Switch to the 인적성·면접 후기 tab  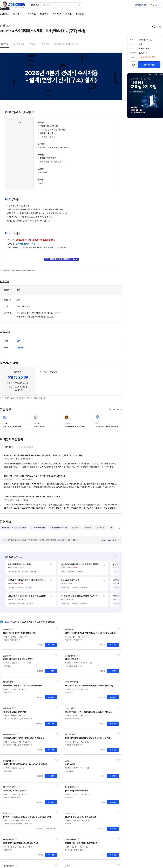click(27, 447)
